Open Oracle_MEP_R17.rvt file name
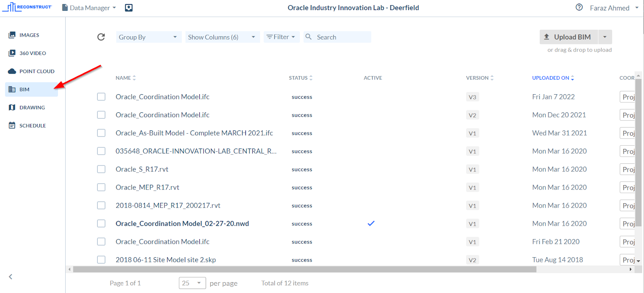 pyautogui.click(x=147, y=187)
